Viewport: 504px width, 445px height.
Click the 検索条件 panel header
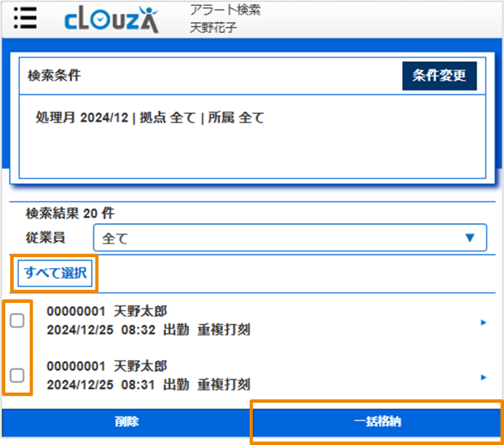[x=54, y=76]
